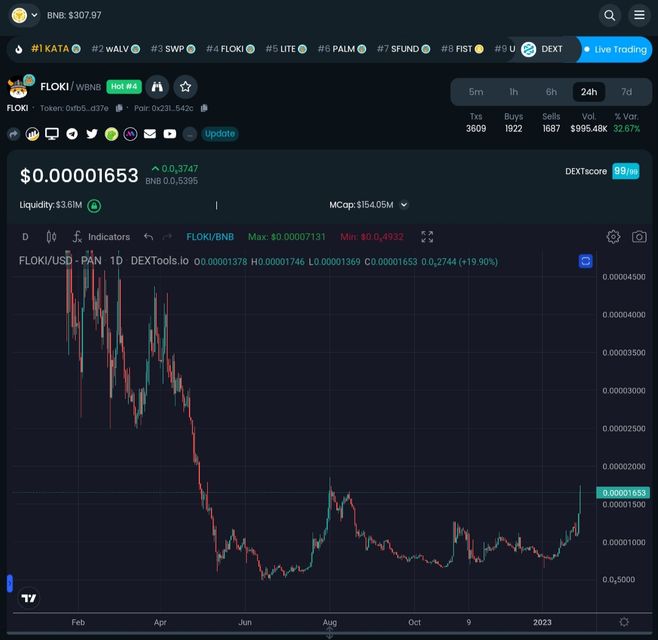The image size is (658, 640).
Task: Open the green CoinGecko icon
Action: pos(111,134)
